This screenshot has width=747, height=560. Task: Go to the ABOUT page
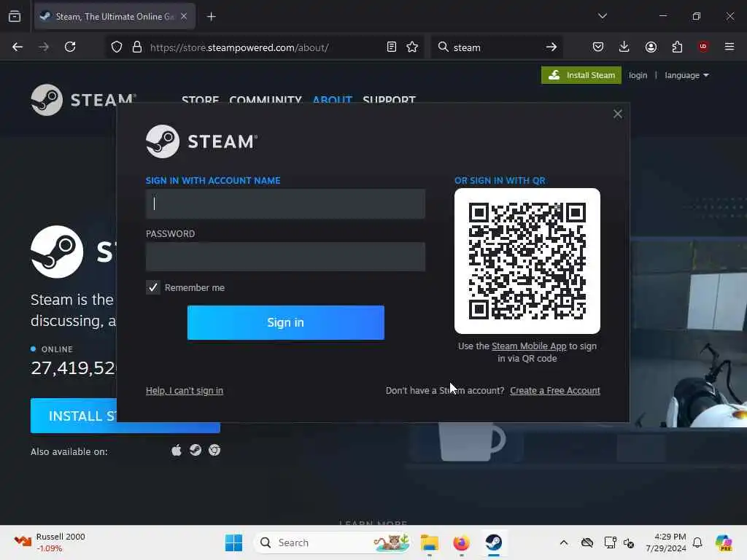click(x=333, y=100)
